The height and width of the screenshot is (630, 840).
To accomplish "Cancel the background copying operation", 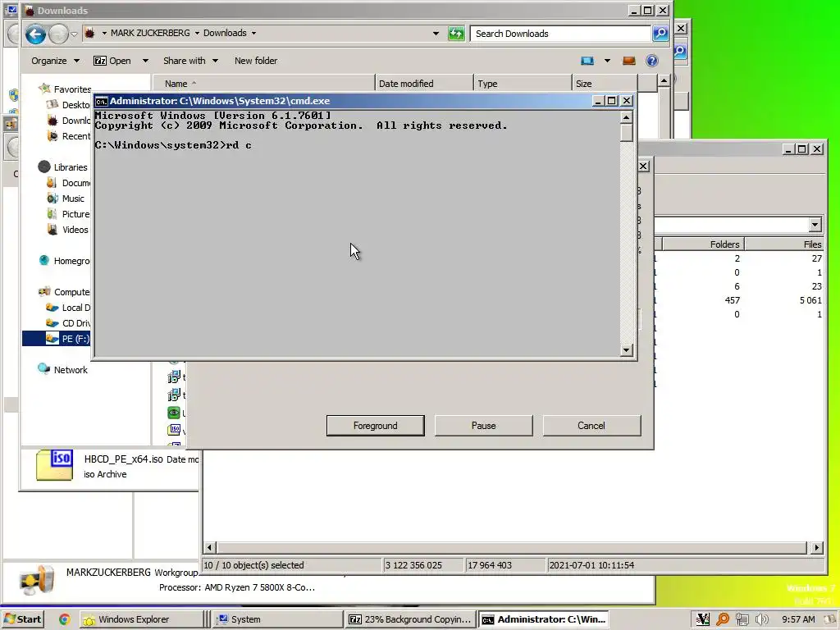I will (x=591, y=426).
